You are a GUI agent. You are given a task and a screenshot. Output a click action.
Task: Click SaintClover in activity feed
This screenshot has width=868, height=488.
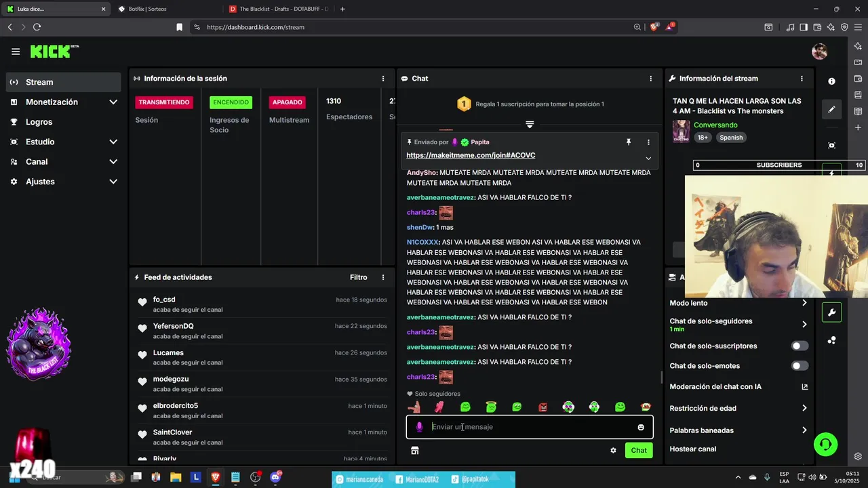[x=172, y=432]
